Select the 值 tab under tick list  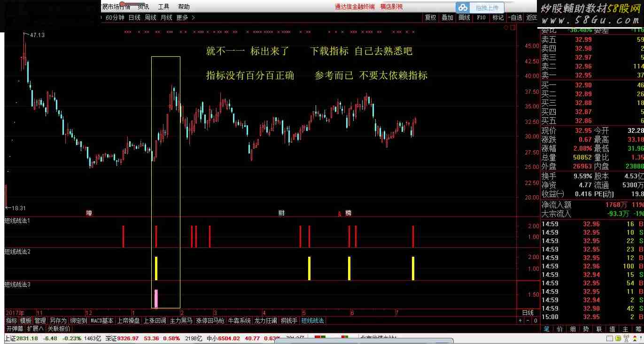(x=612, y=329)
